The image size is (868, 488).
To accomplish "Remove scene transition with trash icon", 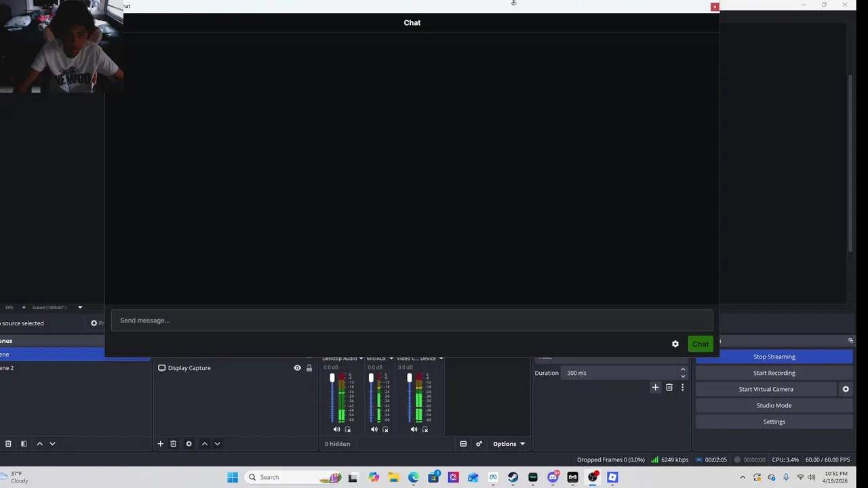I will pos(669,388).
